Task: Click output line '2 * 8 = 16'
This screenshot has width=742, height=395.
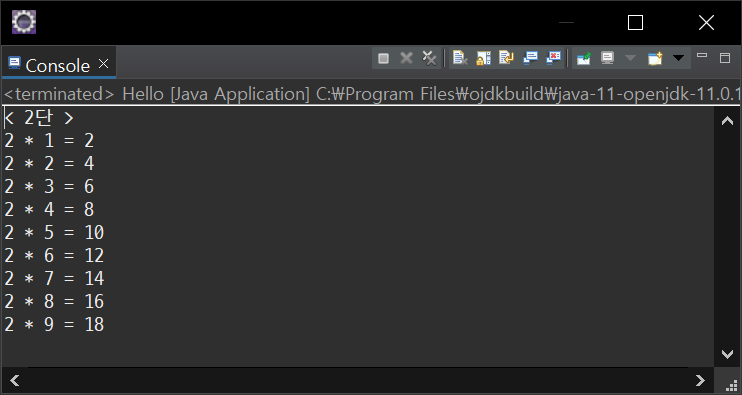Action: (54, 301)
